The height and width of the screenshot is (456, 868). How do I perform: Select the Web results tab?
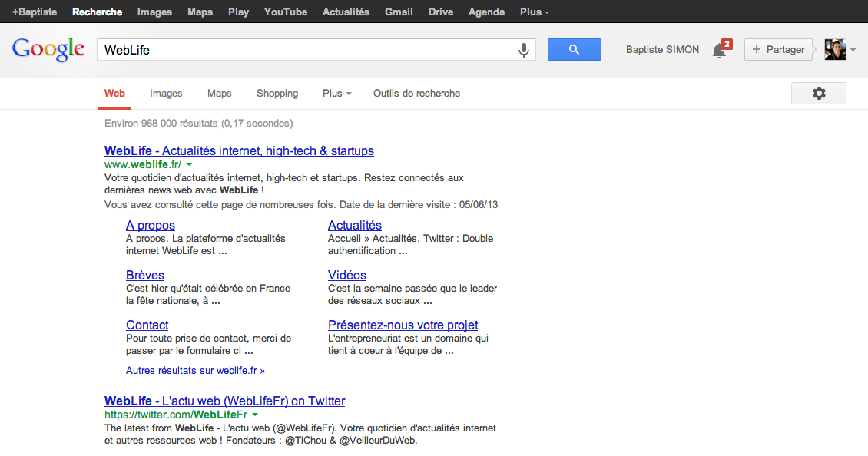click(x=114, y=94)
